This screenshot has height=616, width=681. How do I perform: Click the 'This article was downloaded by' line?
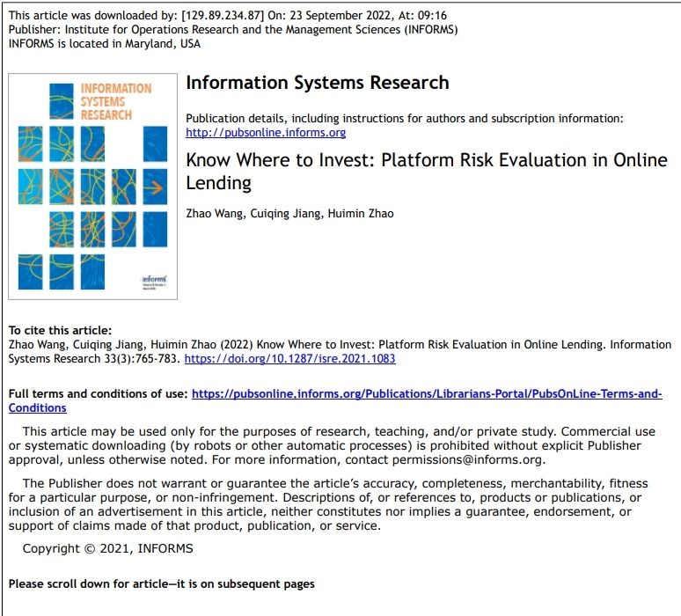click(x=228, y=16)
